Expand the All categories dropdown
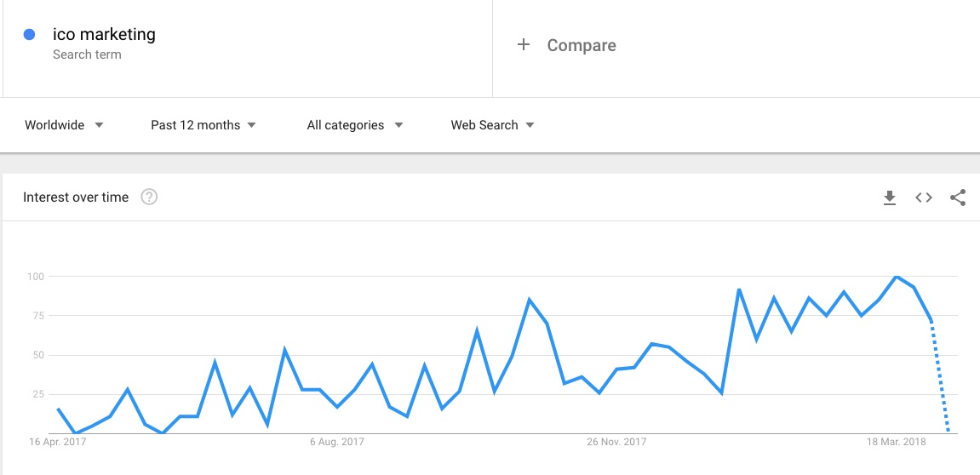The width and height of the screenshot is (980, 475). 354,125
